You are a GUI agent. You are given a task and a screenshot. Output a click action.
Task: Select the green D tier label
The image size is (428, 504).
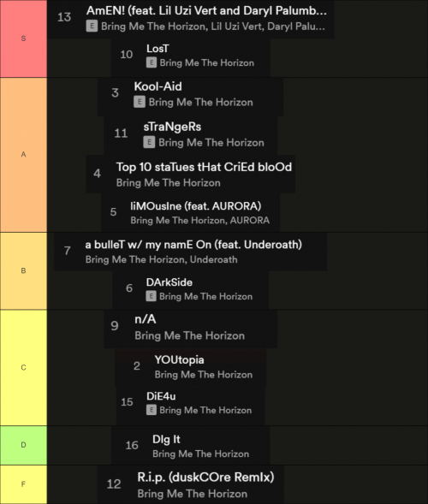click(23, 445)
